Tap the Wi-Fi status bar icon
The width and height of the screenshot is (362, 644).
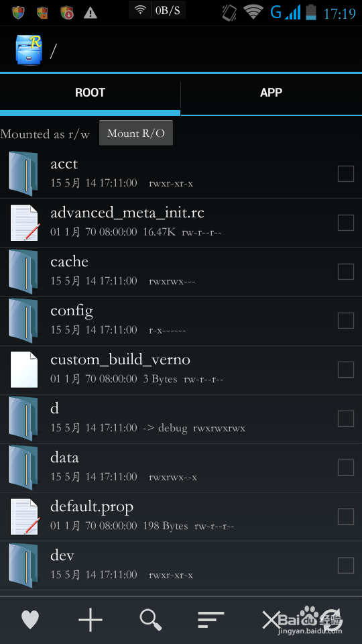point(253,13)
